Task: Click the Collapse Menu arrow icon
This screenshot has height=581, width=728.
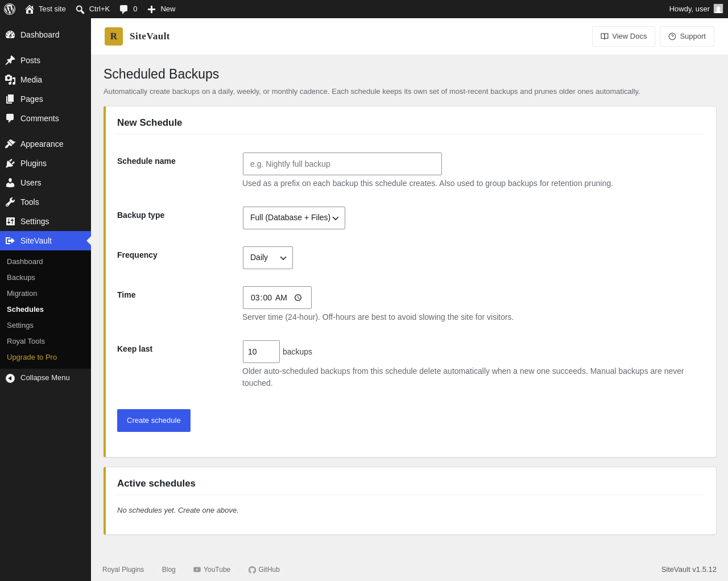Action: [x=10, y=378]
